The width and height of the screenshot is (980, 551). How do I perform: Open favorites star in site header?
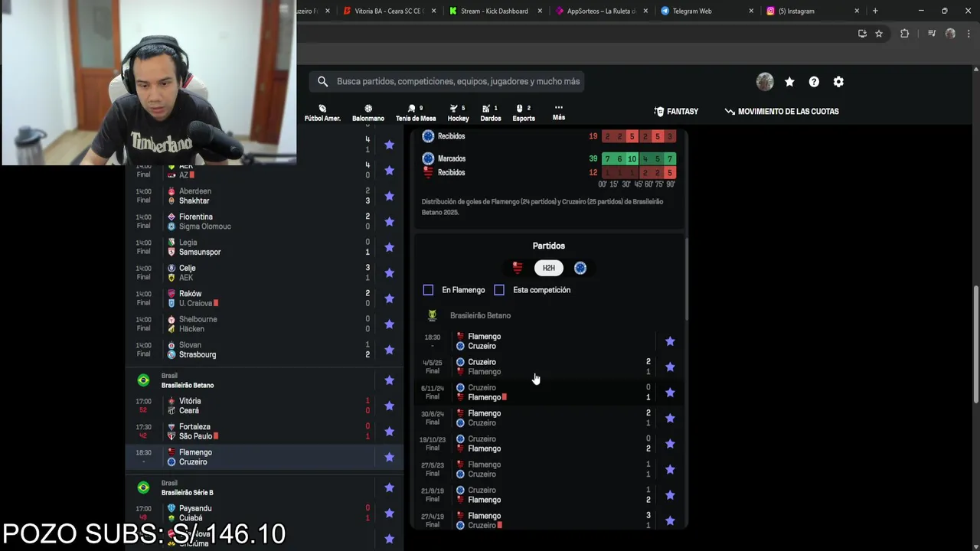coord(789,82)
